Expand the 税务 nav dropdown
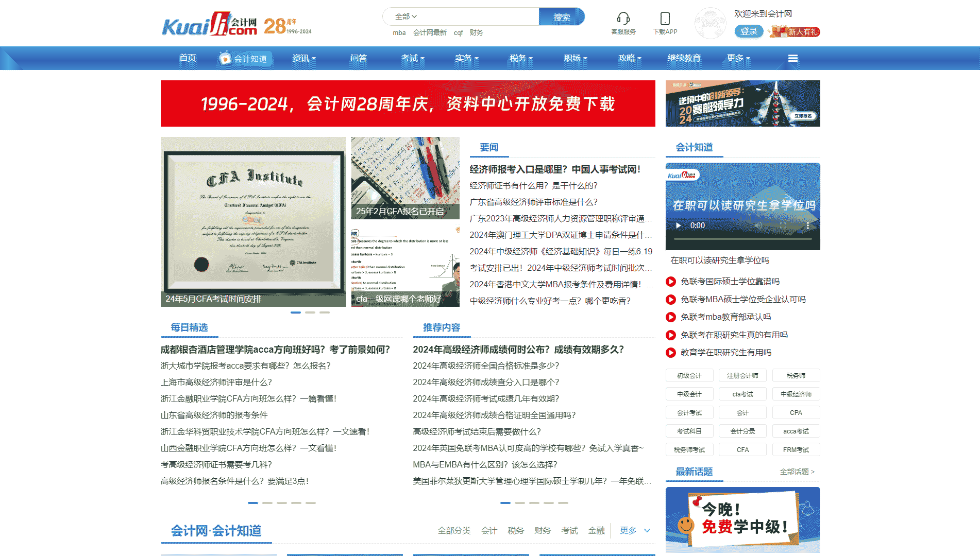 coord(521,58)
